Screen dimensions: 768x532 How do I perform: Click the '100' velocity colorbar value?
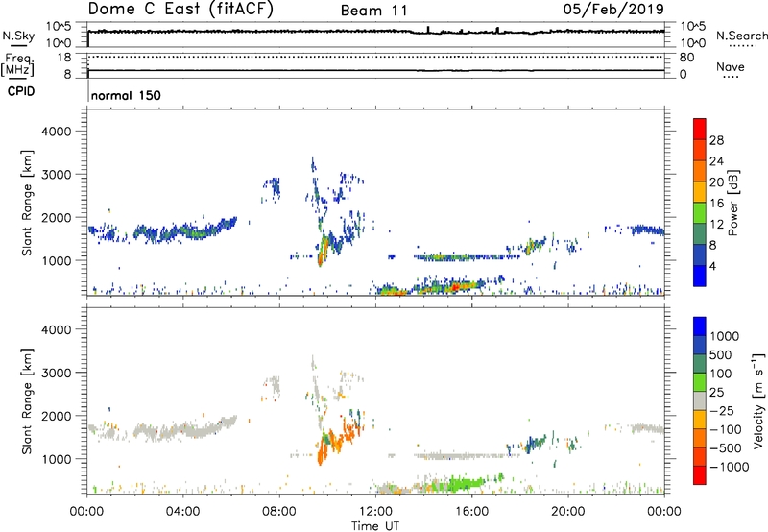pyautogui.click(x=721, y=374)
